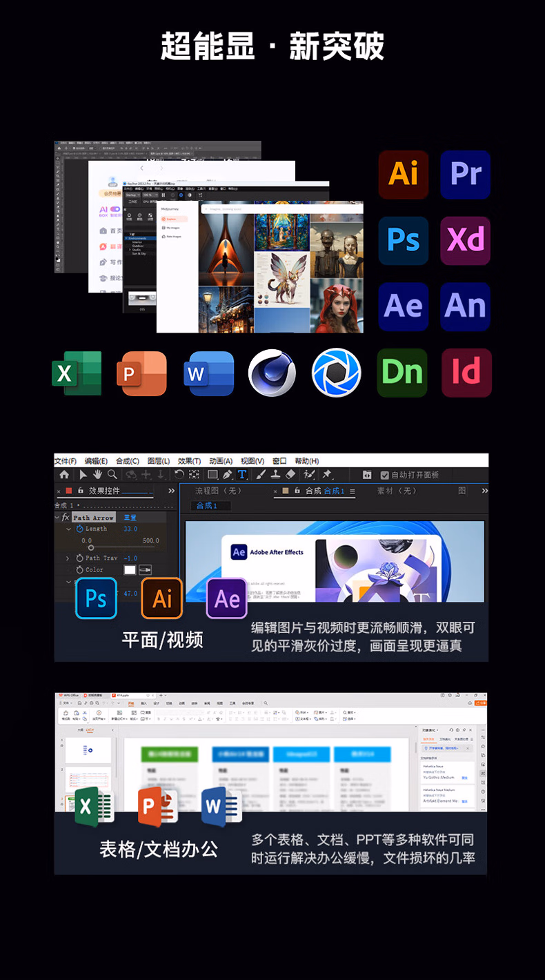Open the 动画(A) menu in After Effects
545x980 pixels.
[221, 461]
